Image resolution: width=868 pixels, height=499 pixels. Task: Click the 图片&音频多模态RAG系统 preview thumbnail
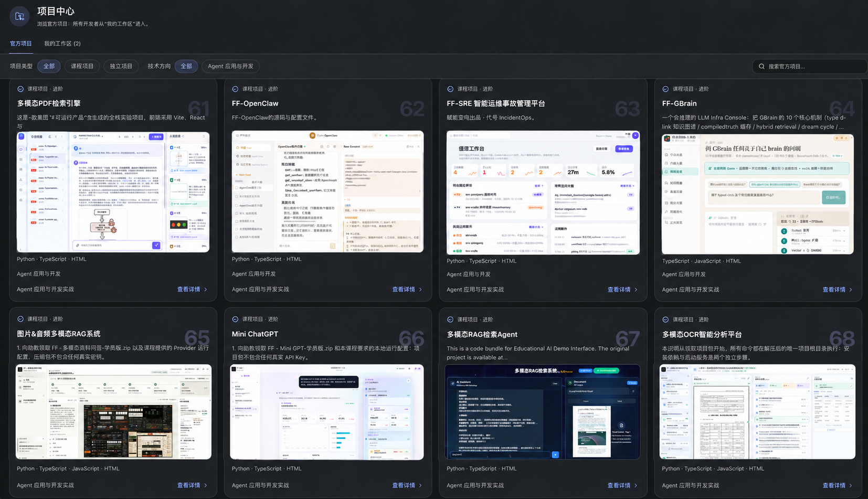(114, 412)
